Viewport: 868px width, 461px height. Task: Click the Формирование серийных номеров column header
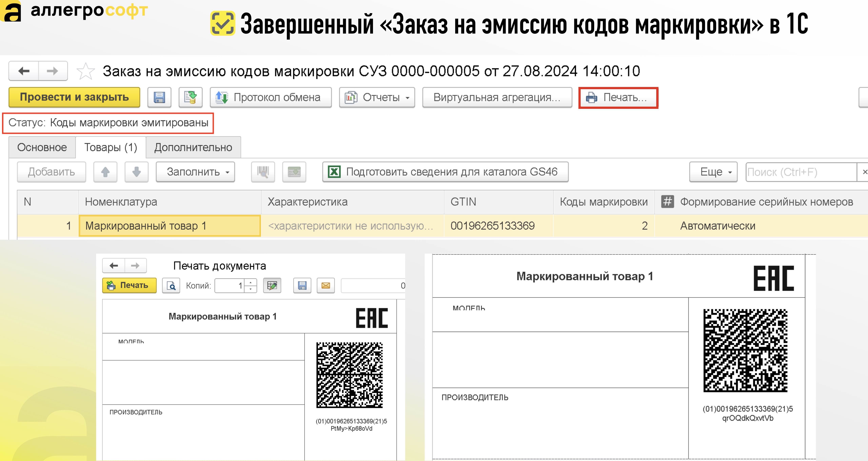click(761, 202)
